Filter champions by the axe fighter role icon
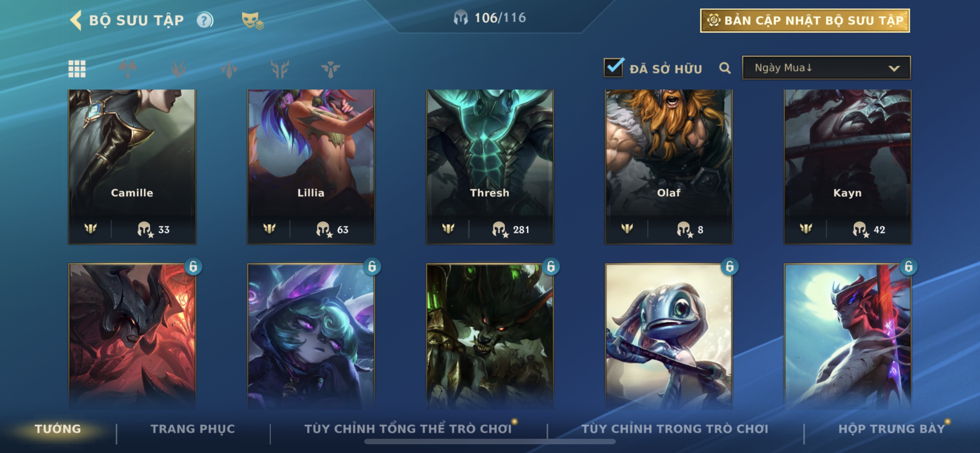 coord(128,69)
